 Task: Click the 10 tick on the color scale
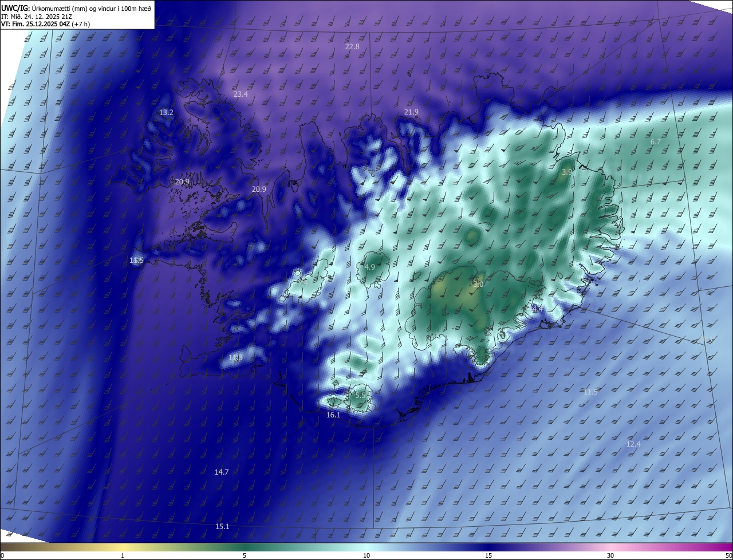tap(366, 555)
